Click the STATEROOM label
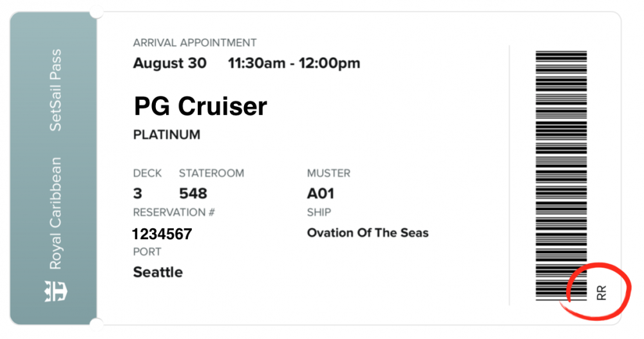 [211, 173]
